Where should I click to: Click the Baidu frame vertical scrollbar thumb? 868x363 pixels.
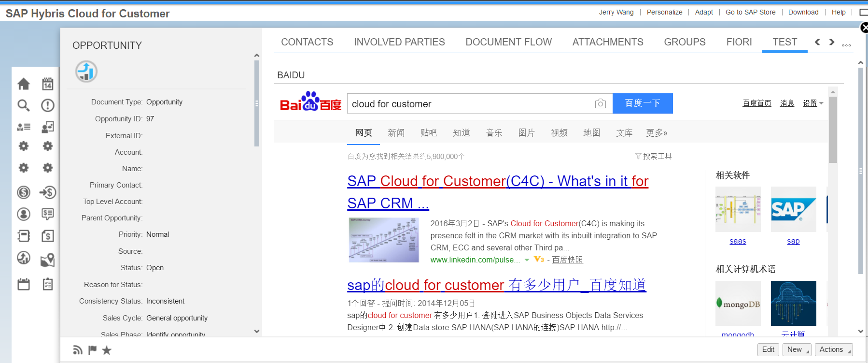pyautogui.click(x=833, y=130)
